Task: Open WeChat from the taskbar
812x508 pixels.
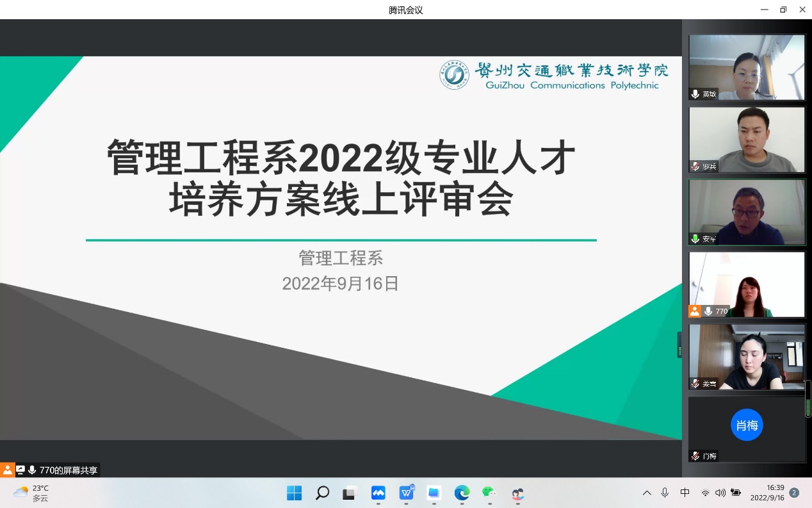Action: click(489, 493)
